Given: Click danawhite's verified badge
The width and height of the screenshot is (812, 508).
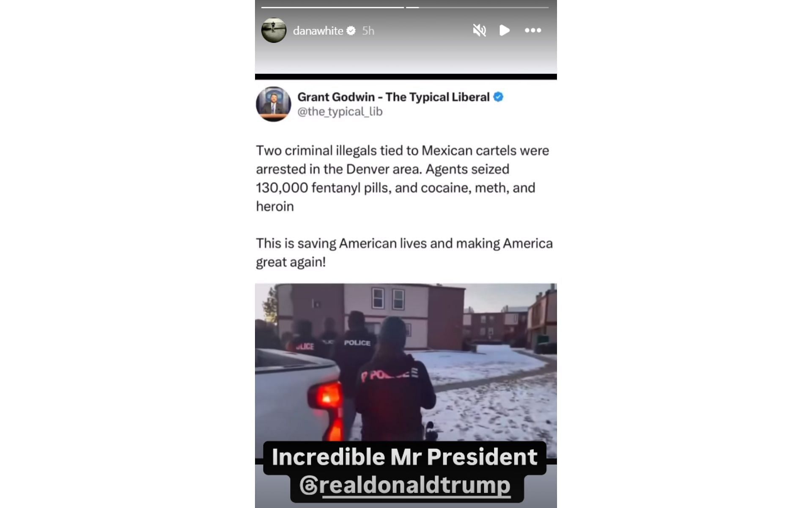Looking at the screenshot, I should tap(351, 30).
